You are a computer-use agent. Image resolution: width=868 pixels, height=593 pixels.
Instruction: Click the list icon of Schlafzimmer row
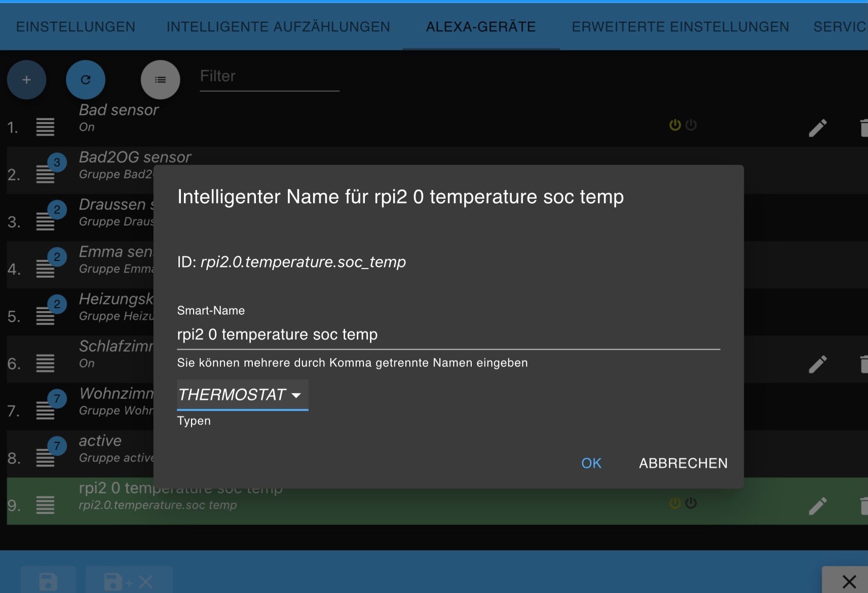pos(45,363)
